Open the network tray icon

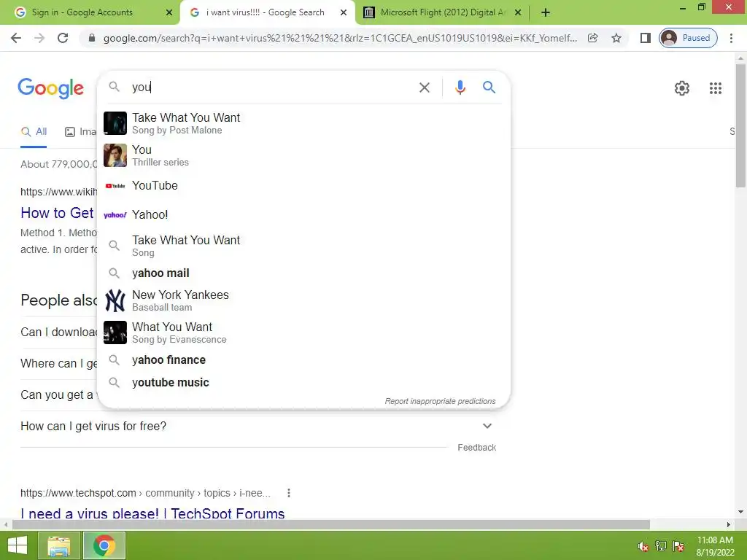(x=661, y=545)
